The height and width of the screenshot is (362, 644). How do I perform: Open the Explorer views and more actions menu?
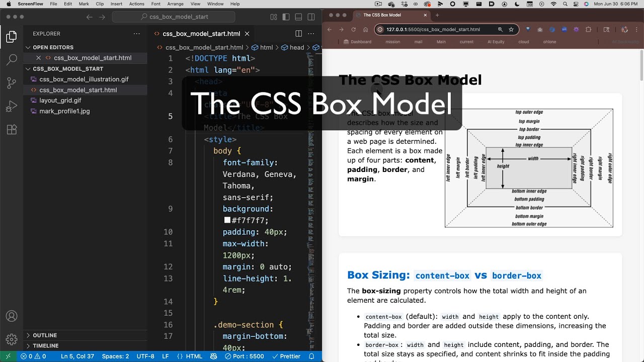point(137,34)
